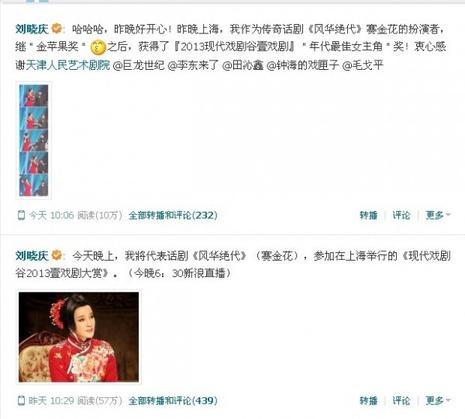The height and width of the screenshot is (419, 465).
Task: Click verified badge in second post
Action: [57, 255]
